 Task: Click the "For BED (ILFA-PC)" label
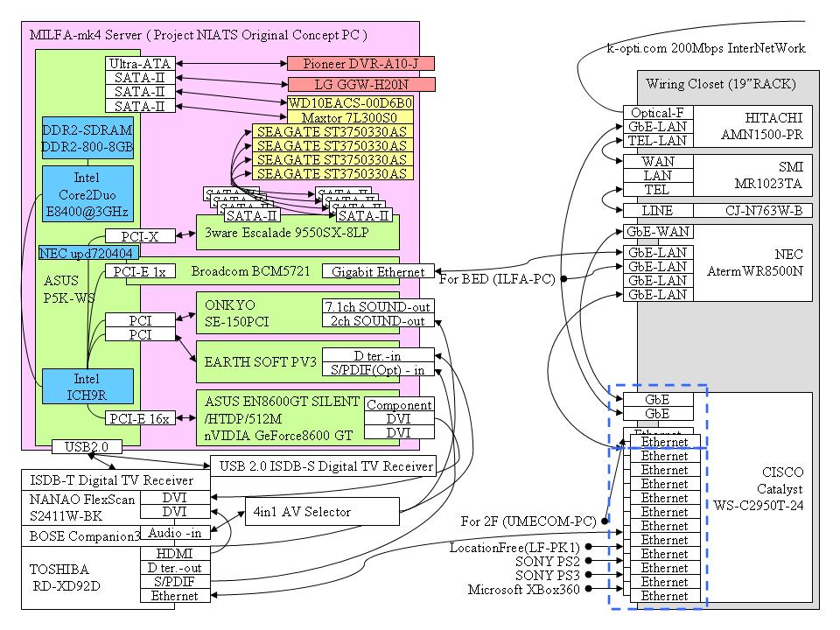(497, 278)
